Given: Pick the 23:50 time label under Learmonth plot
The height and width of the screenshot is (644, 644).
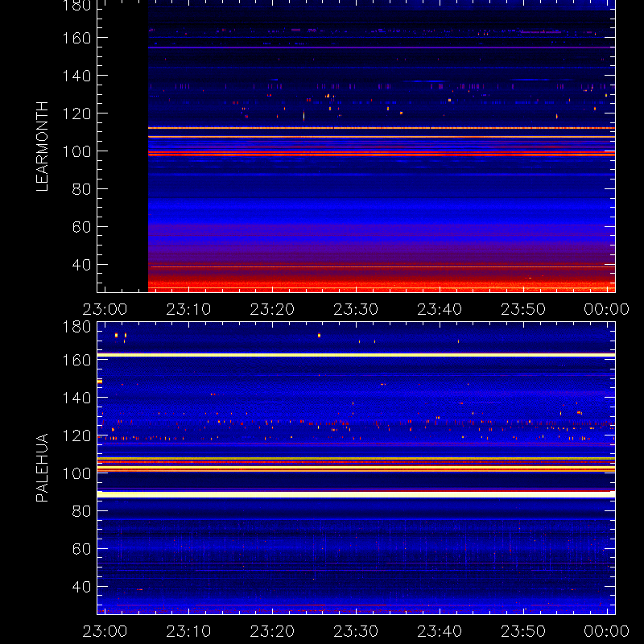Looking at the screenshot, I should [523, 309].
